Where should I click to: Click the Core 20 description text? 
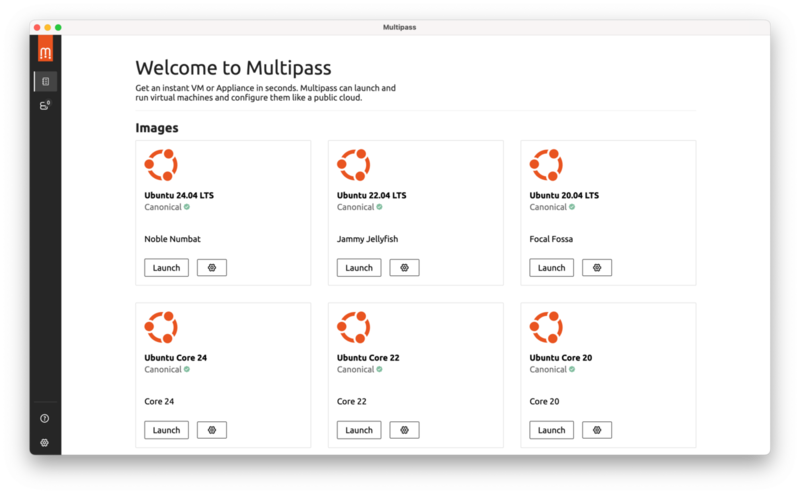(x=544, y=401)
